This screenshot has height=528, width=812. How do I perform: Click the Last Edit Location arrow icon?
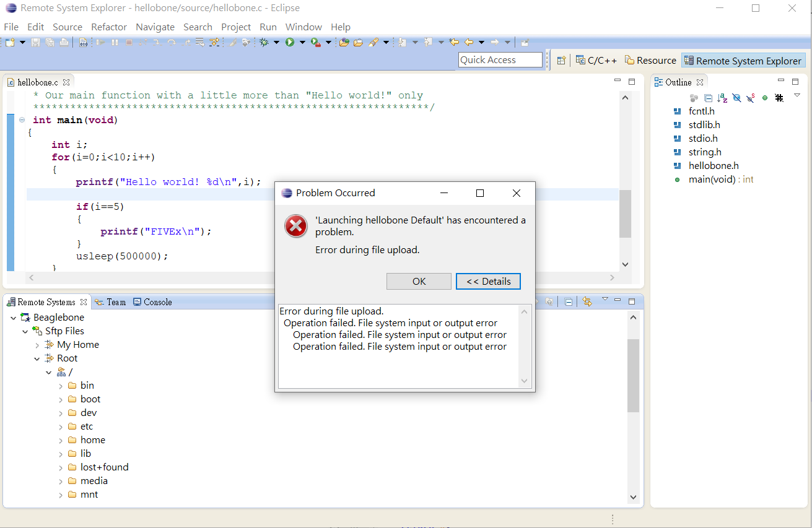pos(454,42)
